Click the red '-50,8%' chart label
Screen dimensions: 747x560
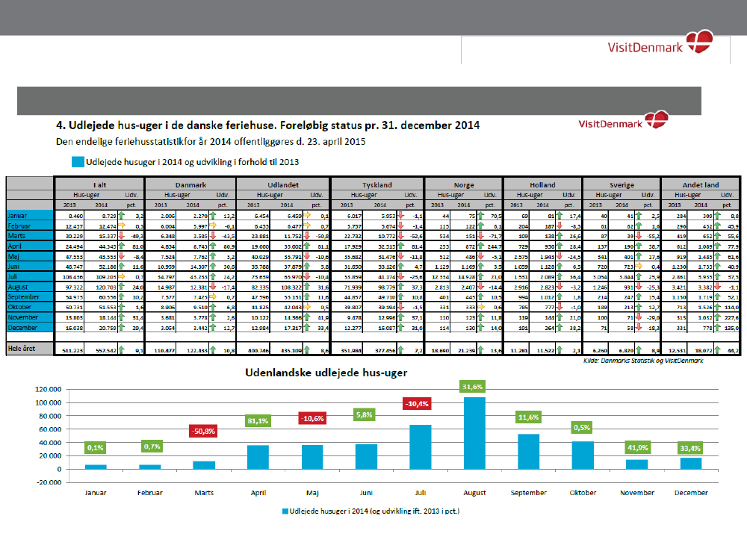click(x=203, y=432)
